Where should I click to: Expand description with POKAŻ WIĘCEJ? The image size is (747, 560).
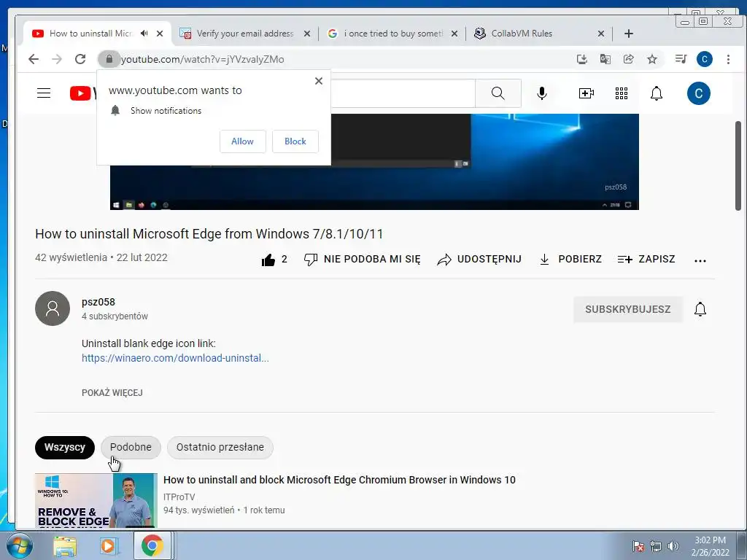point(112,393)
